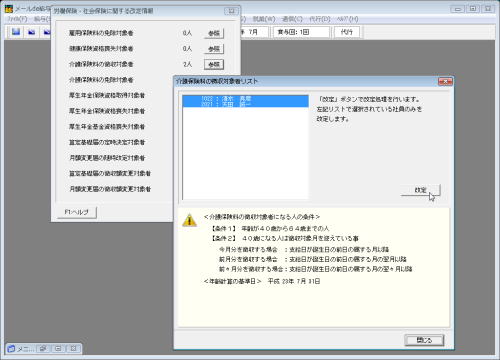Restore the minimized メニ... child window
Image resolution: width=500 pixels, height=360 pixels.
point(43,349)
